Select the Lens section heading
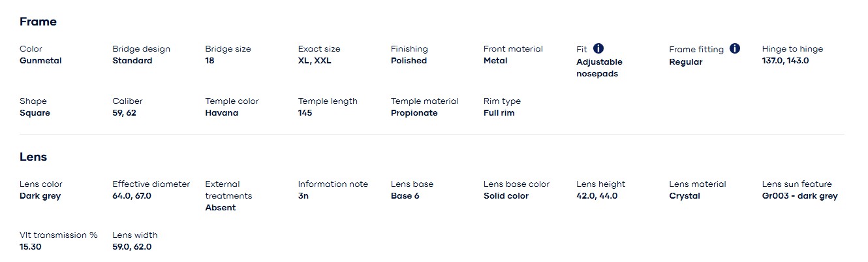The width and height of the screenshot is (868, 262). [33, 157]
